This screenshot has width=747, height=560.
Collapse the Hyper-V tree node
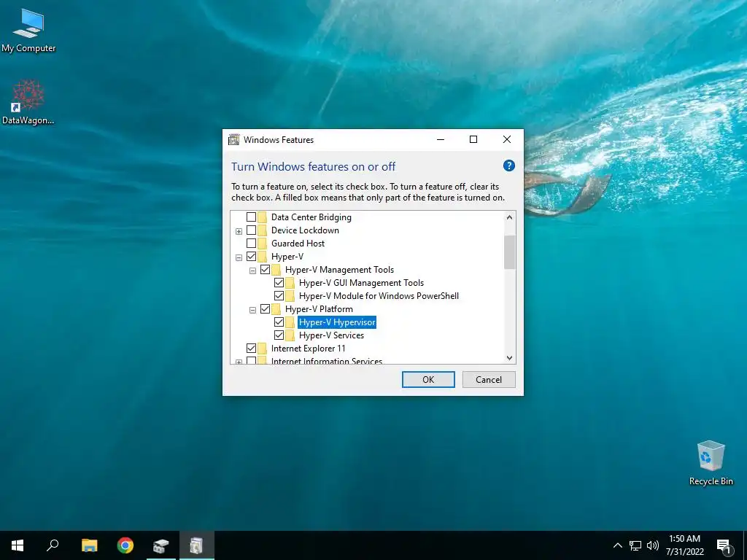point(239,257)
